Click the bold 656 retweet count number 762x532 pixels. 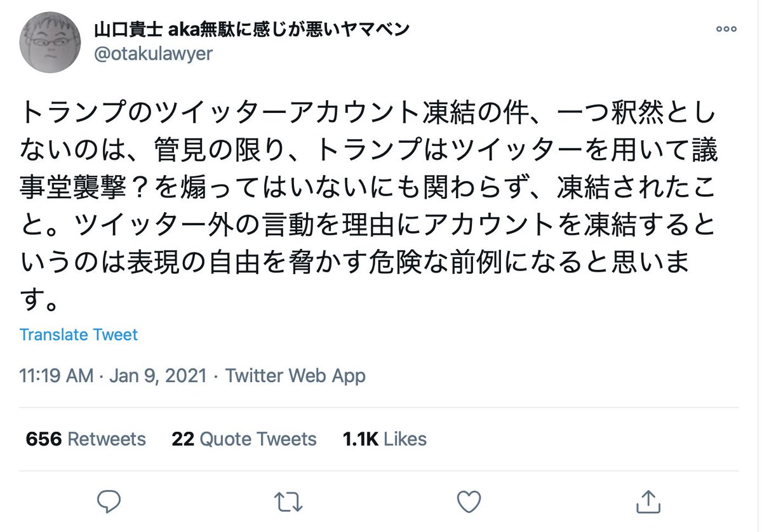pos(43,439)
